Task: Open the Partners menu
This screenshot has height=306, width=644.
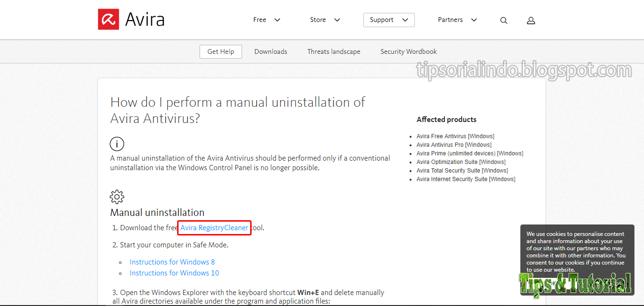Action: coord(458,20)
